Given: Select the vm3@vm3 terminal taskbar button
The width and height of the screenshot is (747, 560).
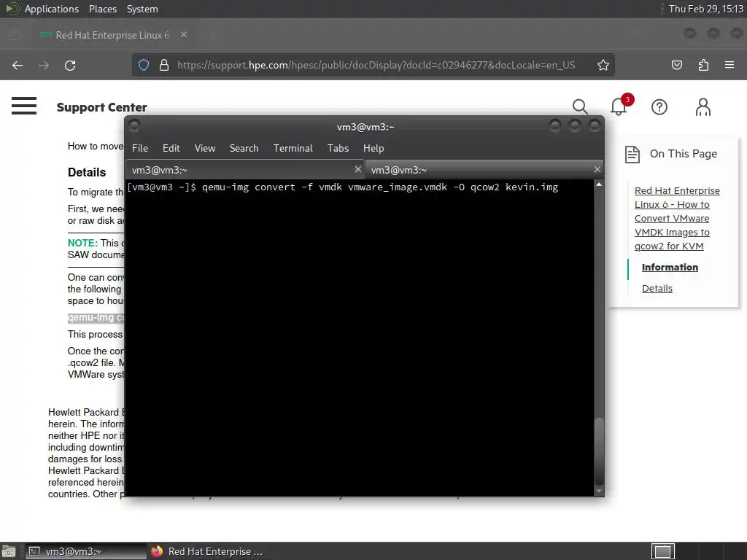Looking at the screenshot, I should tap(86, 551).
